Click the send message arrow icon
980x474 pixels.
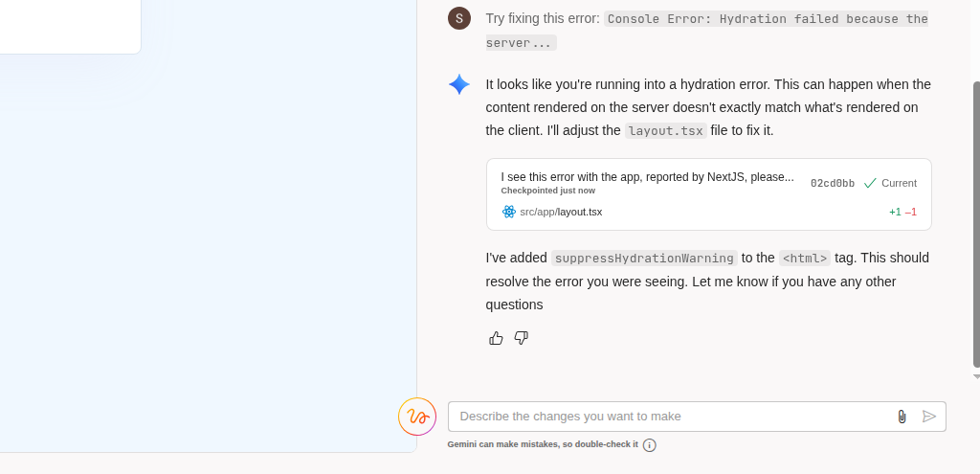(x=929, y=417)
